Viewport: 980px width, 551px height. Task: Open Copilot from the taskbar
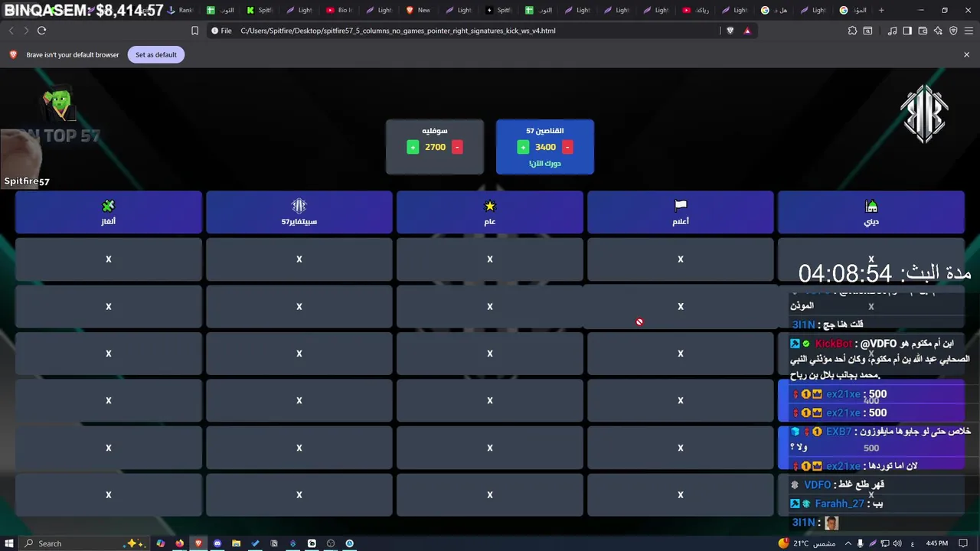coord(161,543)
